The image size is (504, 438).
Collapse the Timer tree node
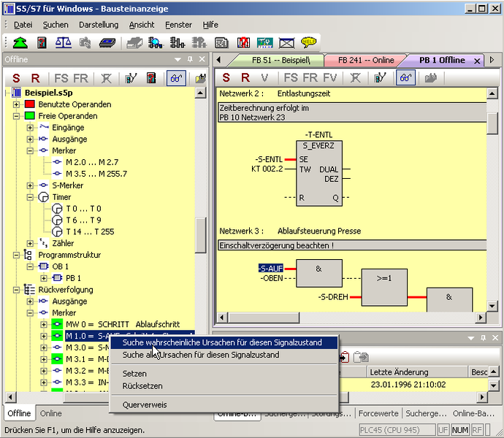pyautogui.click(x=30, y=197)
